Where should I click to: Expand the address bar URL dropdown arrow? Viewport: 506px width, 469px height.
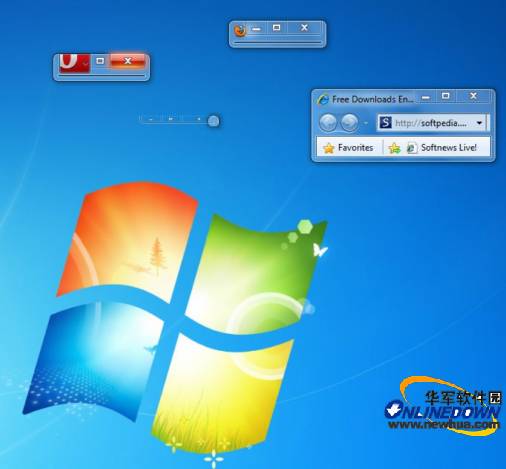pyautogui.click(x=479, y=123)
